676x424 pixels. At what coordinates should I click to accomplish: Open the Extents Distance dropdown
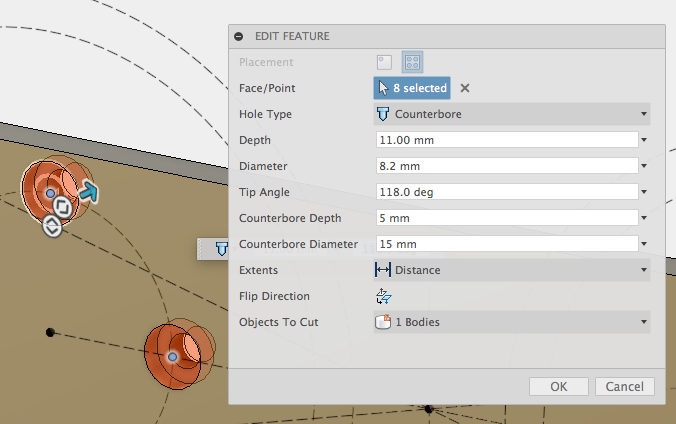pos(512,270)
